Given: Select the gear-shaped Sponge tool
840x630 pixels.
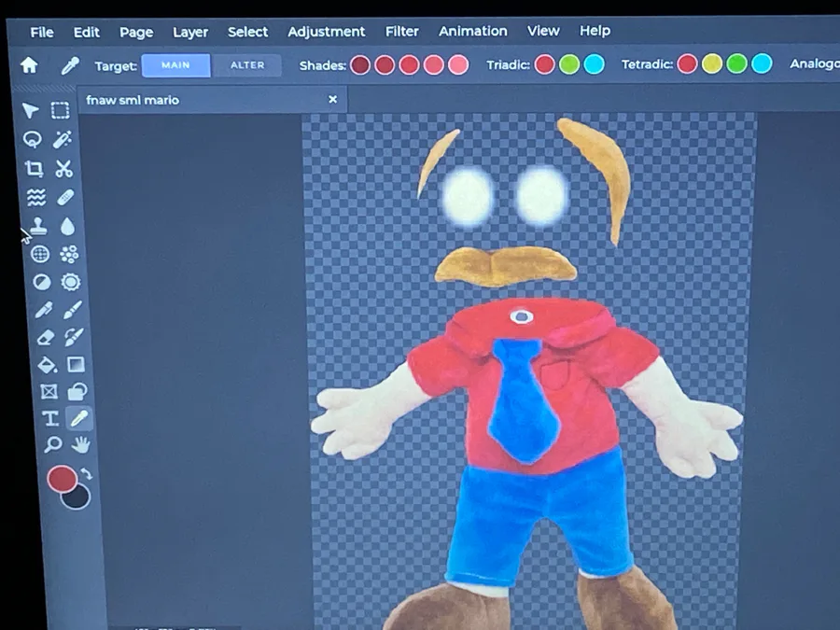Looking at the screenshot, I should (x=71, y=282).
